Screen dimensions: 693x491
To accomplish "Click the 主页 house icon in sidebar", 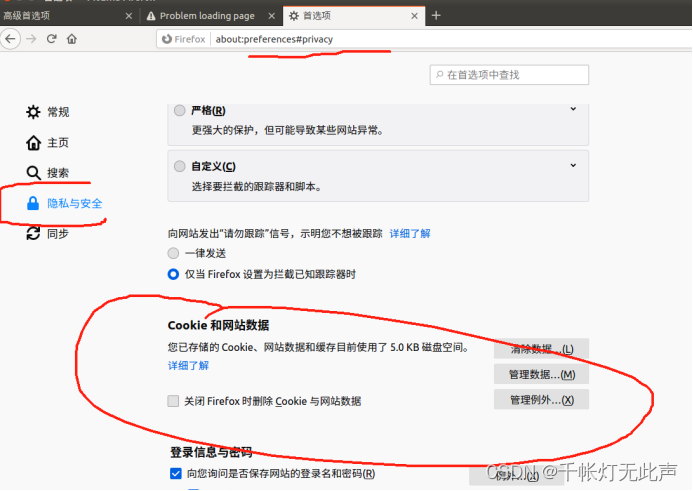I will [x=33, y=143].
